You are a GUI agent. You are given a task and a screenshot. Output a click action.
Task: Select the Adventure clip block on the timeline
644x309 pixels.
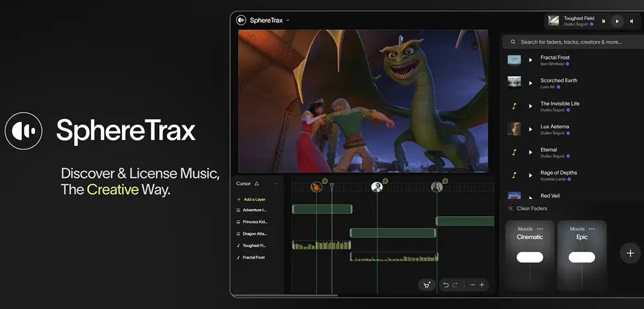pos(322,209)
